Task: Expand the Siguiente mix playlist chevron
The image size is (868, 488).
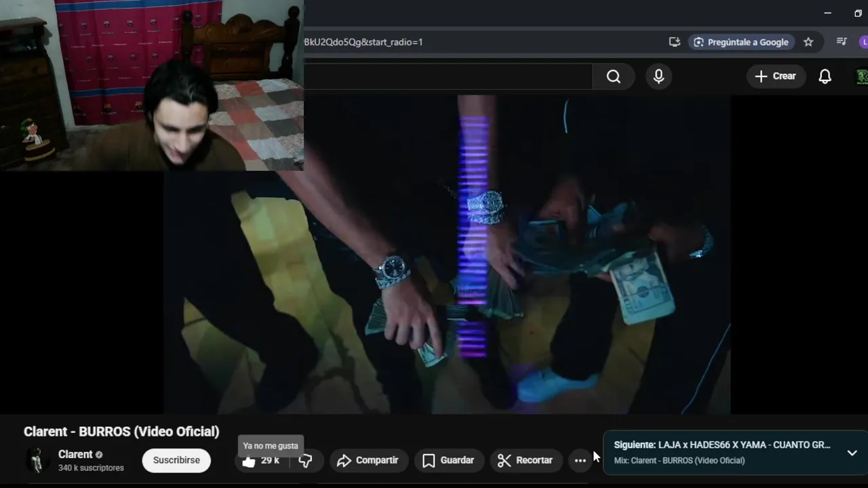Action: (852, 453)
